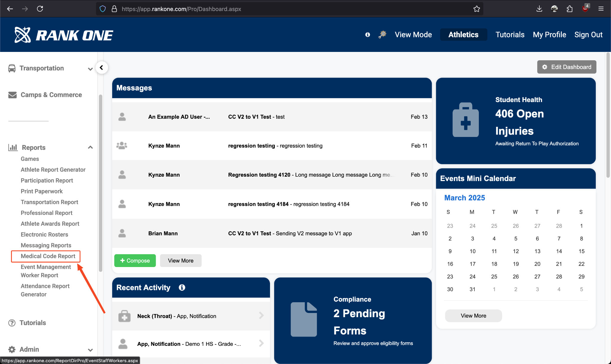Click the Admin gear icon
Image resolution: width=611 pixels, height=364 pixels.
[x=12, y=349]
